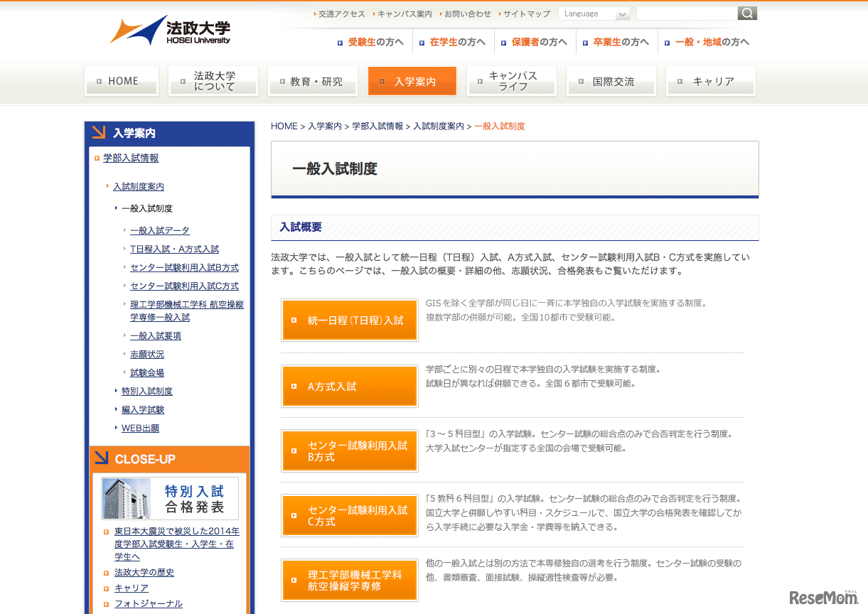Open センター試験利用入試 C方式 orange button
The height and width of the screenshot is (614, 868).
tap(350, 516)
